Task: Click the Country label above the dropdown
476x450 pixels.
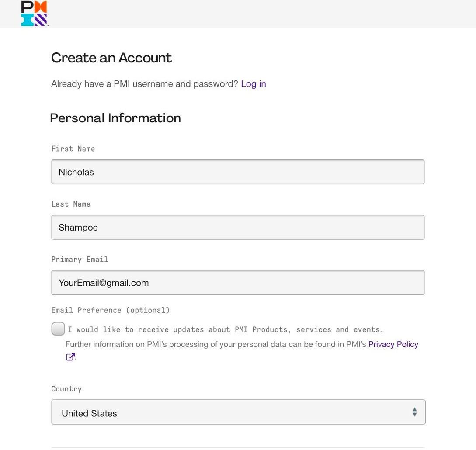Action: (x=66, y=389)
